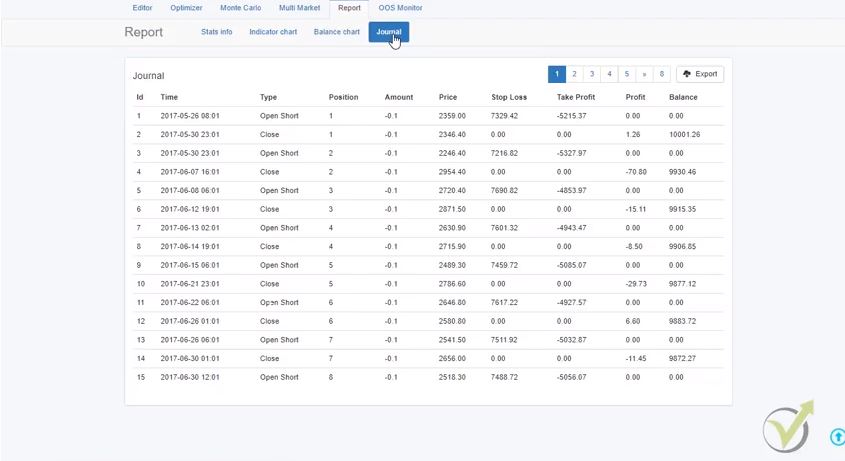Click the next pages » button
This screenshot has height=461, width=845.
[644, 74]
